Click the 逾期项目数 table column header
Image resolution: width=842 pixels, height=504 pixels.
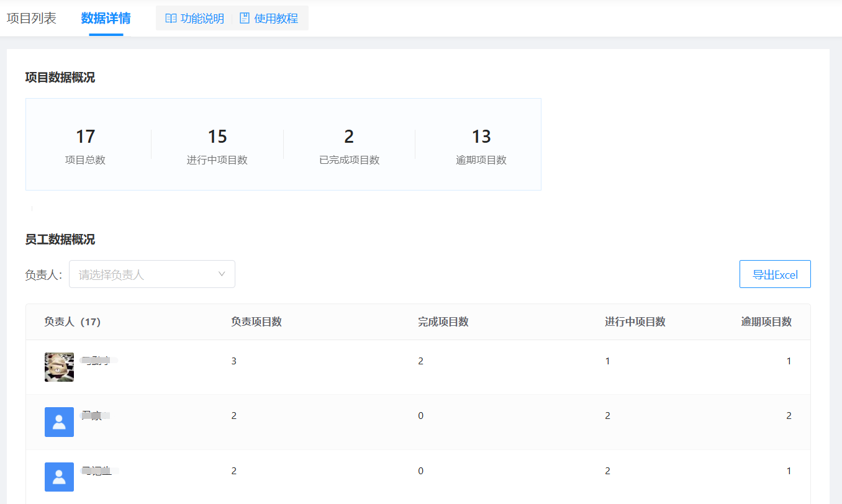click(x=766, y=322)
